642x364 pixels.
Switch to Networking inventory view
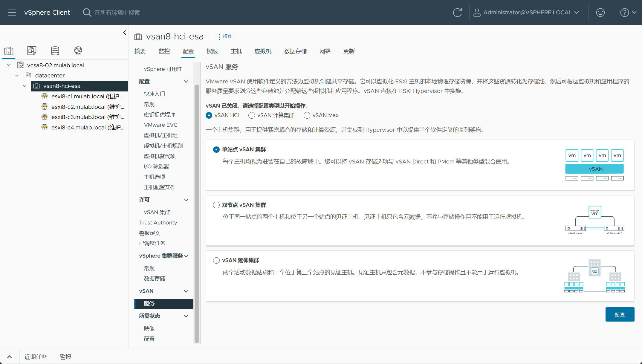[x=78, y=51]
